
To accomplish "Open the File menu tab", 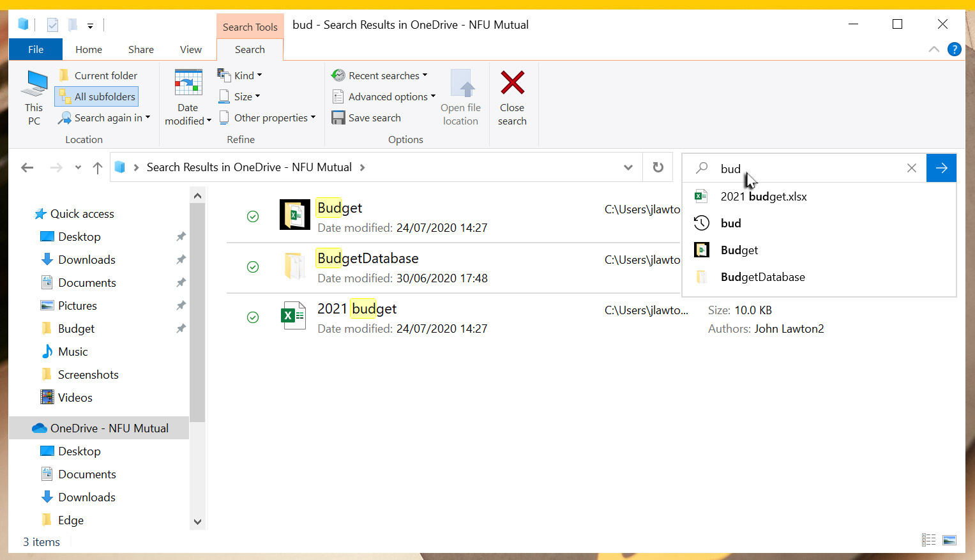I will point(36,50).
